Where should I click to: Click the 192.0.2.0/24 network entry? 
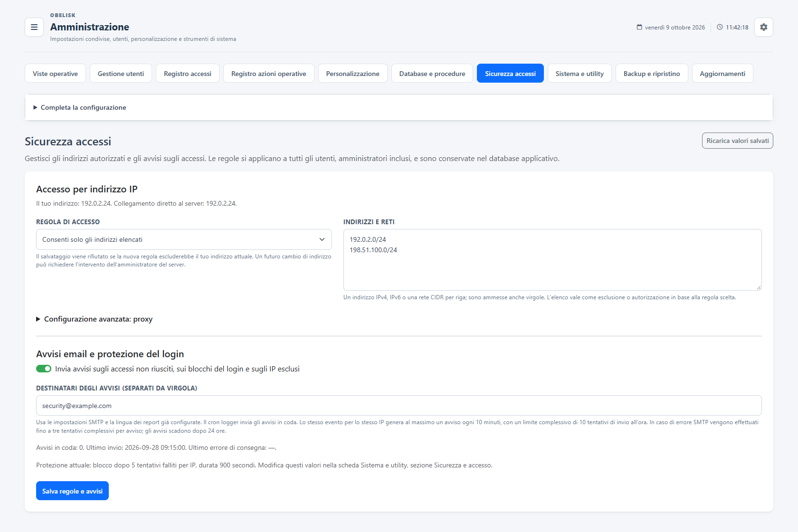pyautogui.click(x=368, y=239)
